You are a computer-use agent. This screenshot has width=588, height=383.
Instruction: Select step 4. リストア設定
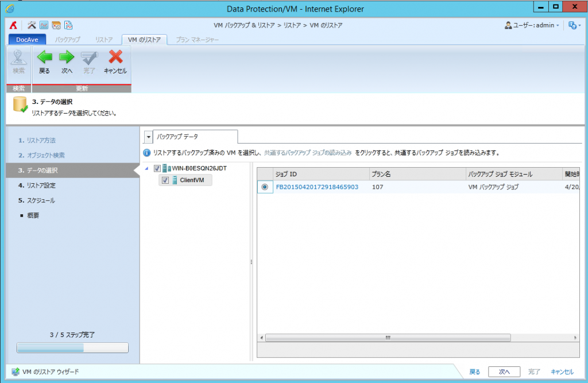coord(37,185)
